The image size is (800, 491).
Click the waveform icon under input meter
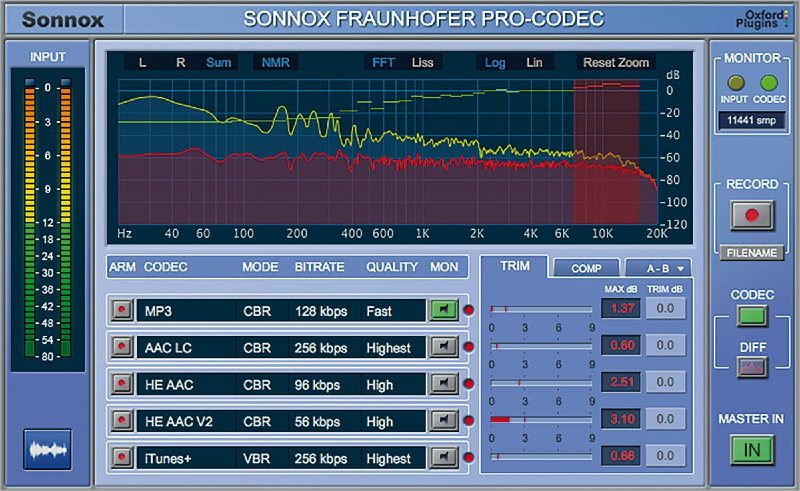click(47, 450)
